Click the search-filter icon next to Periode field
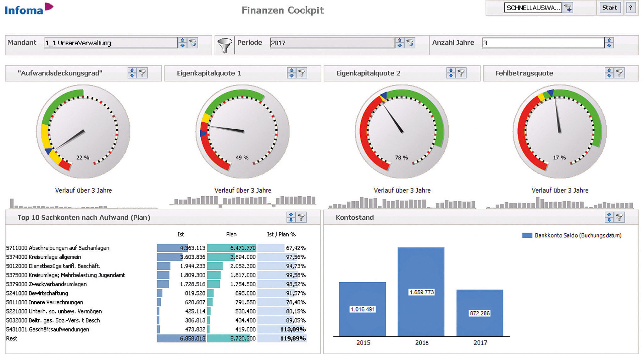644x354 pixels. (410, 43)
